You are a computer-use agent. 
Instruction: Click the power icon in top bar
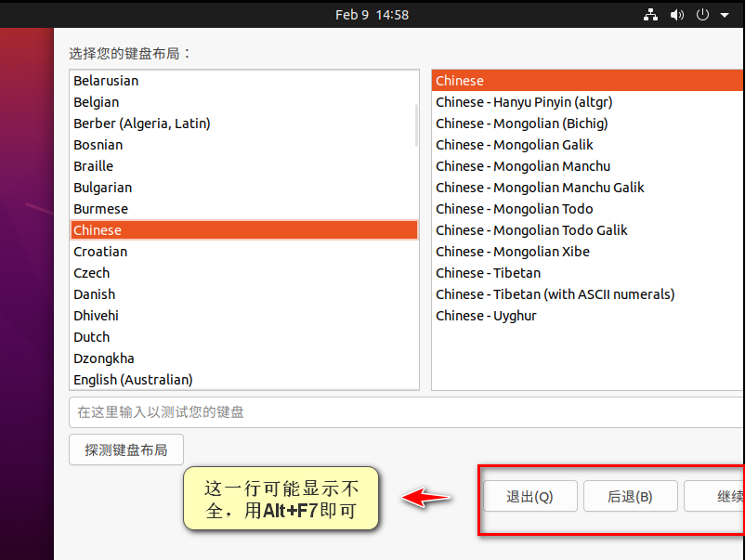tap(702, 14)
